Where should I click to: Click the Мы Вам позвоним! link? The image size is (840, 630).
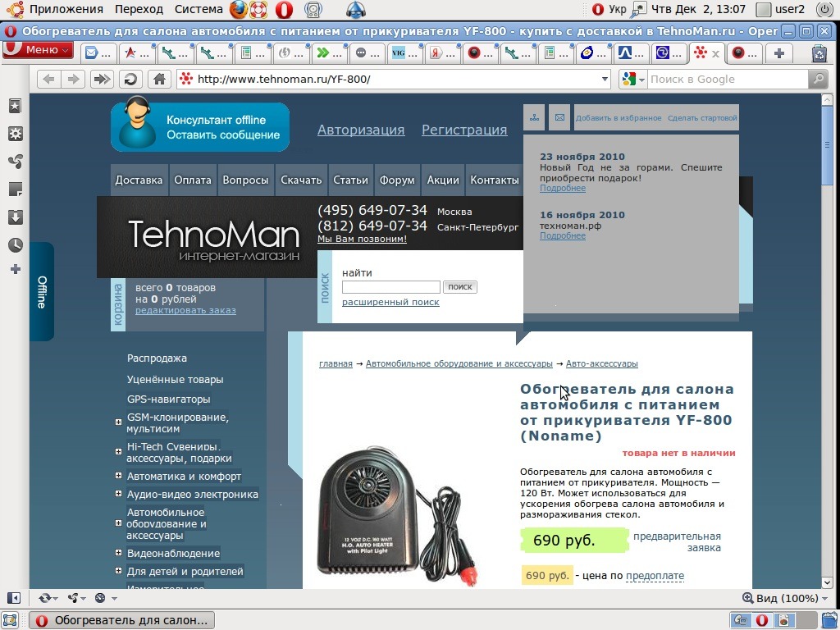[362, 239]
